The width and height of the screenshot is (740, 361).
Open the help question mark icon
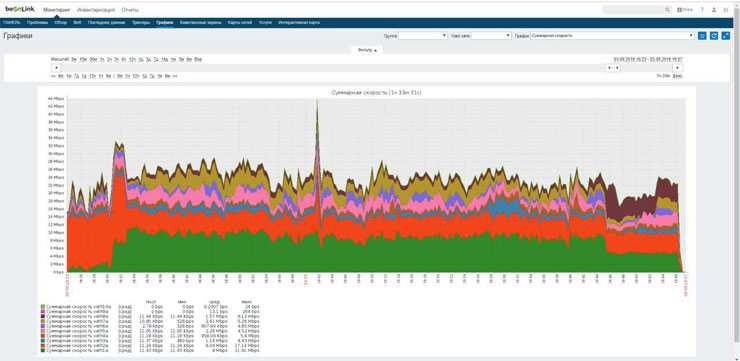(x=702, y=9)
